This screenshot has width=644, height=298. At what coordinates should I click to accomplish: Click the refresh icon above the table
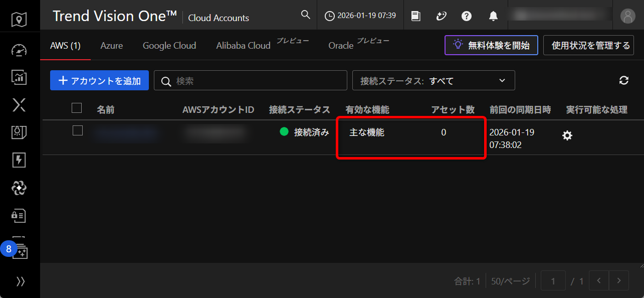click(x=624, y=80)
